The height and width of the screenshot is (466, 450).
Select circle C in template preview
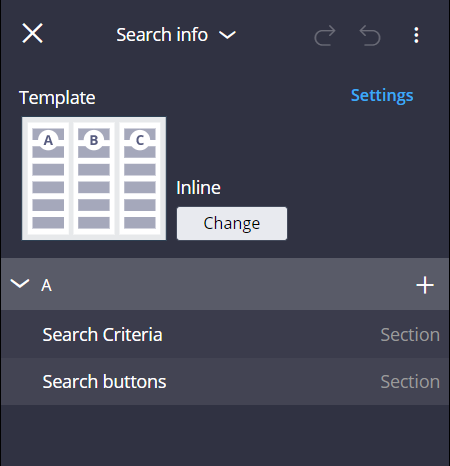pos(140,140)
